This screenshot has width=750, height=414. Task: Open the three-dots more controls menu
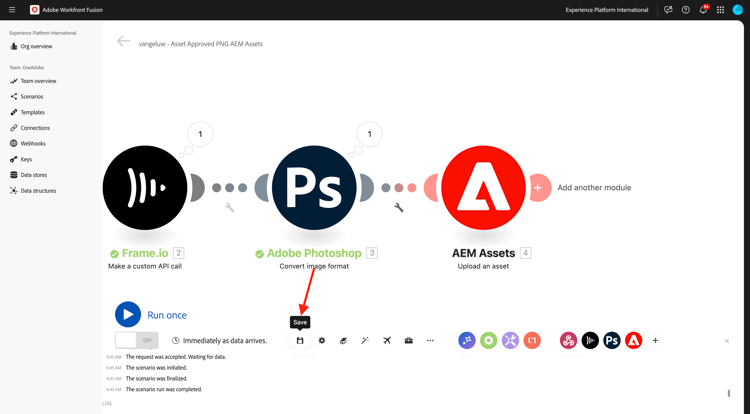point(430,340)
